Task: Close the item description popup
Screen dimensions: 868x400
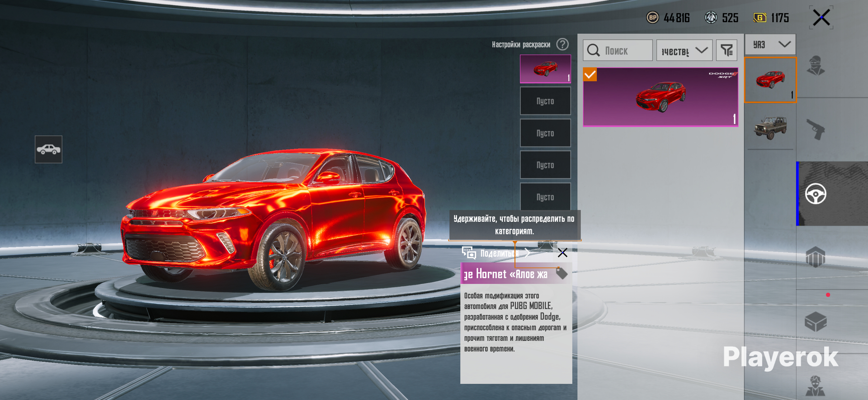Action: [562, 252]
